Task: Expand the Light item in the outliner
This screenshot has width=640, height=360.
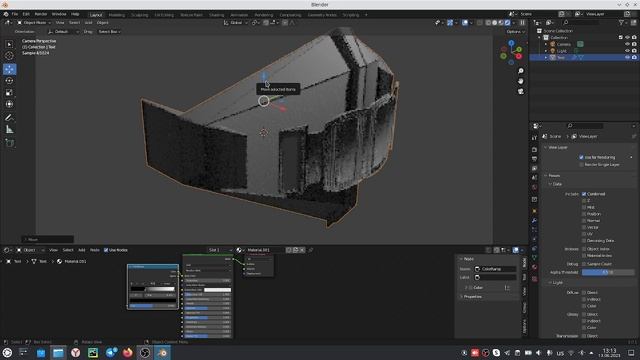Action: coord(546,51)
